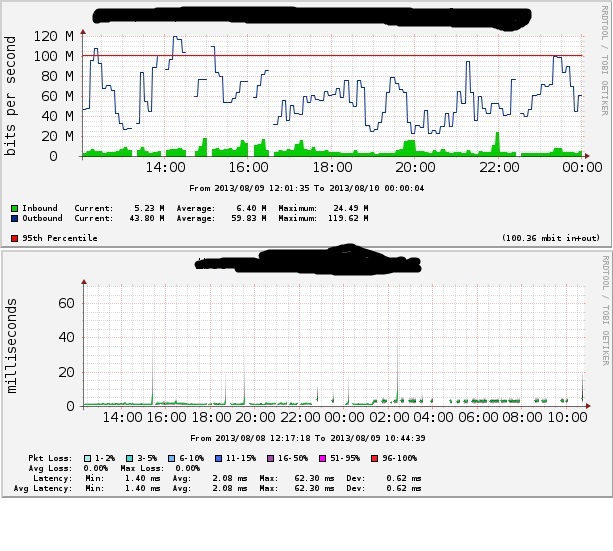Click the 3-5% packet loss swatch
This screenshot has height=551, width=613.
[x=130, y=458]
